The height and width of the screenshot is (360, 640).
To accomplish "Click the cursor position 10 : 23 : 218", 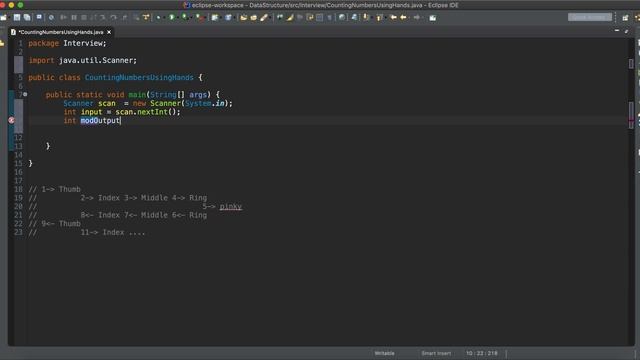I will click(482, 353).
